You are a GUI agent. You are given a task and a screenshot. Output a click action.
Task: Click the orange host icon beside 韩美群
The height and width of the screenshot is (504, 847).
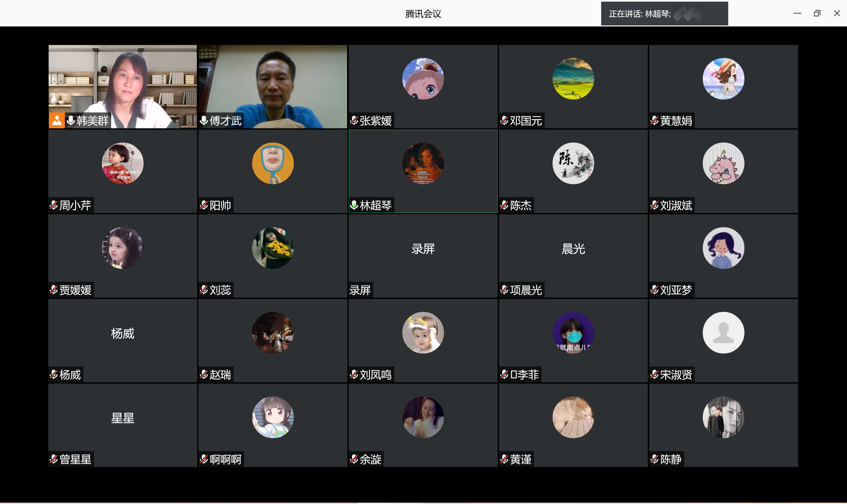pos(57,121)
